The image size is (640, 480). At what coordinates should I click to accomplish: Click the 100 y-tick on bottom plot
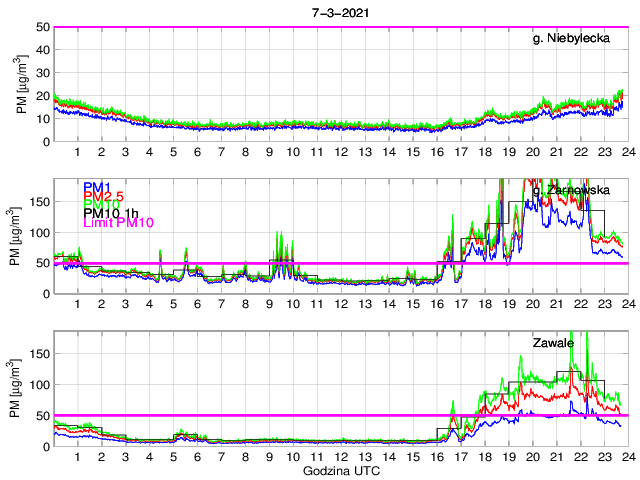40,385
